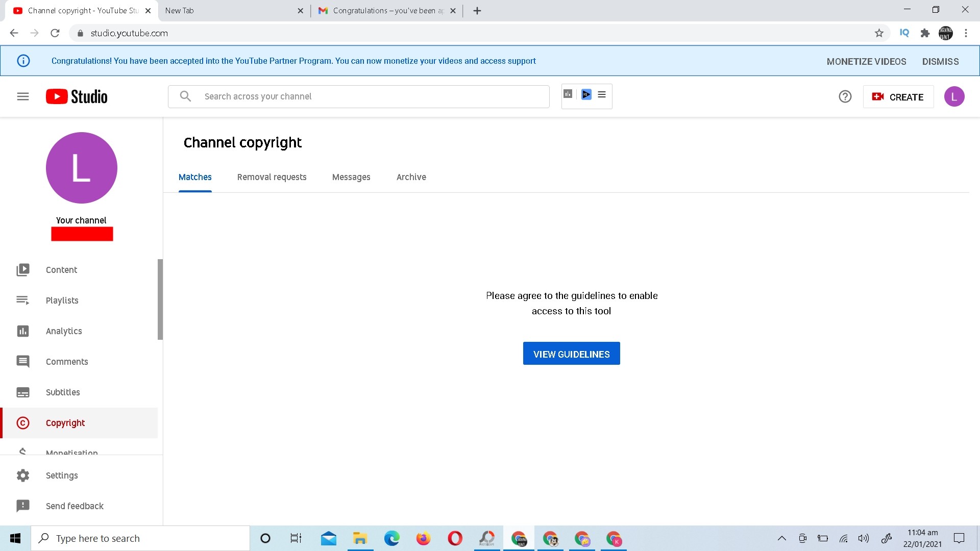Click the magnifier search icon
The image size is (980, 551).
(186, 96)
